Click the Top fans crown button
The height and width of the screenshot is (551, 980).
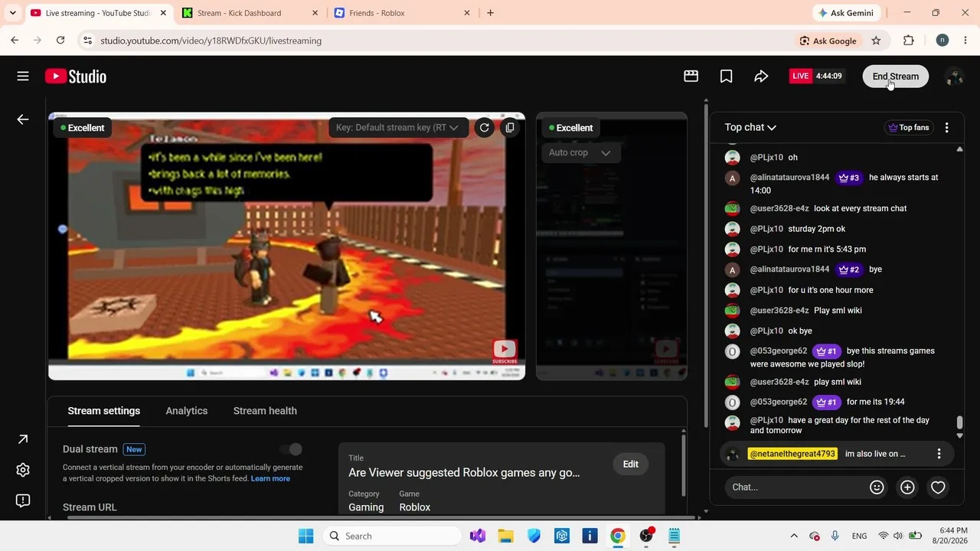point(908,128)
